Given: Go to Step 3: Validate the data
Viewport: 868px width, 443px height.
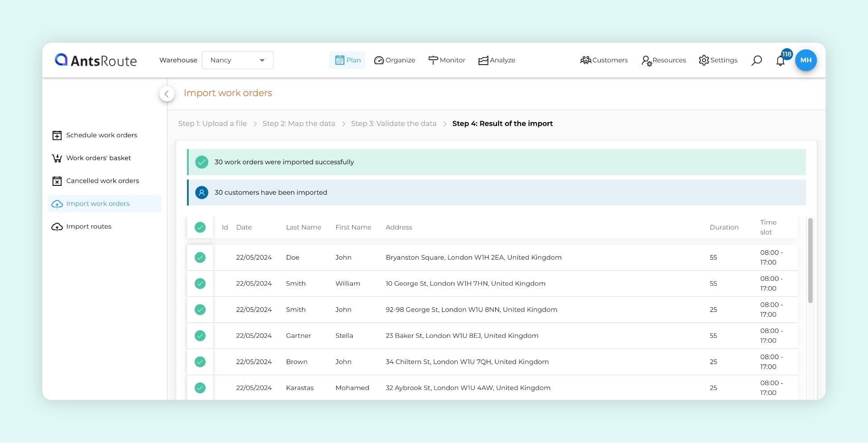Looking at the screenshot, I should 393,123.
